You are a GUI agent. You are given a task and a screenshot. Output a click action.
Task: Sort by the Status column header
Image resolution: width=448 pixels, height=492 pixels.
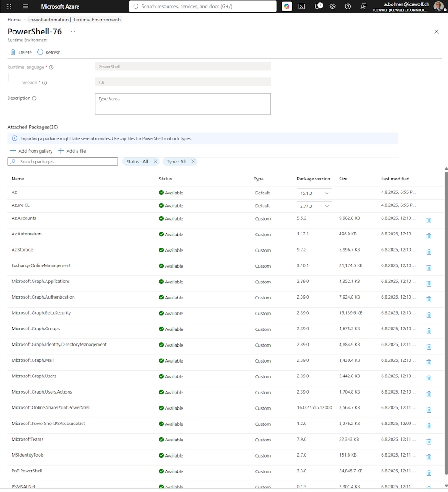pos(165,179)
